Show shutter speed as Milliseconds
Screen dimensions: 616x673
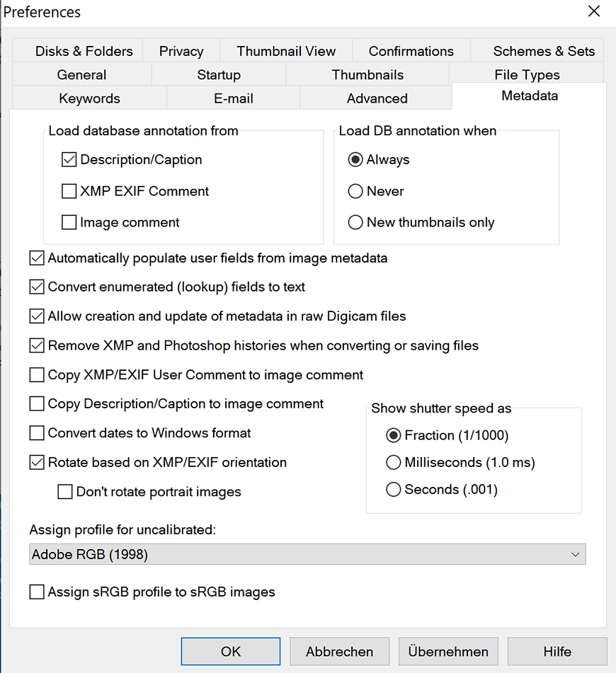[x=394, y=463]
